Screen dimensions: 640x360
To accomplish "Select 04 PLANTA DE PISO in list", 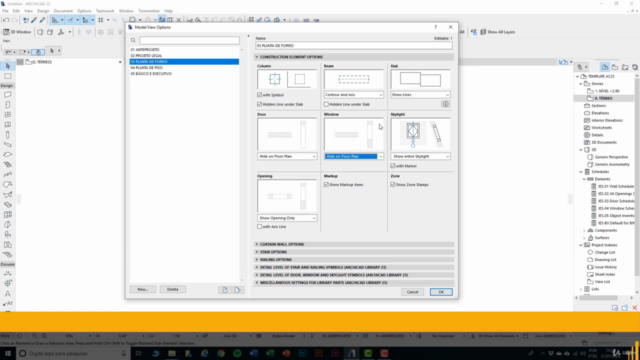I will click(184, 68).
